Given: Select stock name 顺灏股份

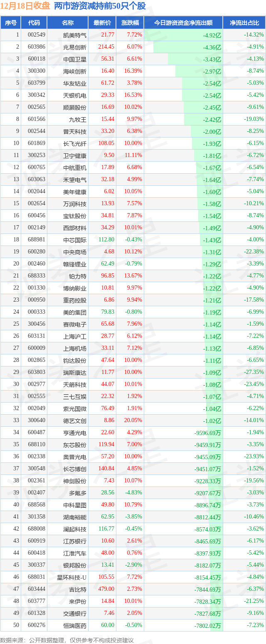Looking at the screenshot, I should pos(75,107).
